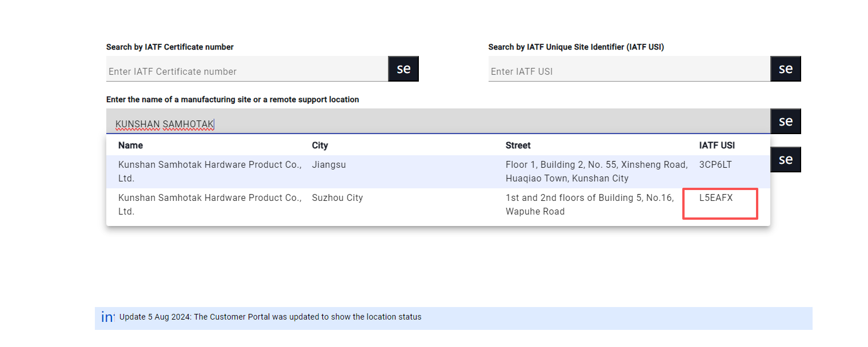Click the search button beside the results dropdown
This screenshot has height=347, width=868.
(x=786, y=159)
